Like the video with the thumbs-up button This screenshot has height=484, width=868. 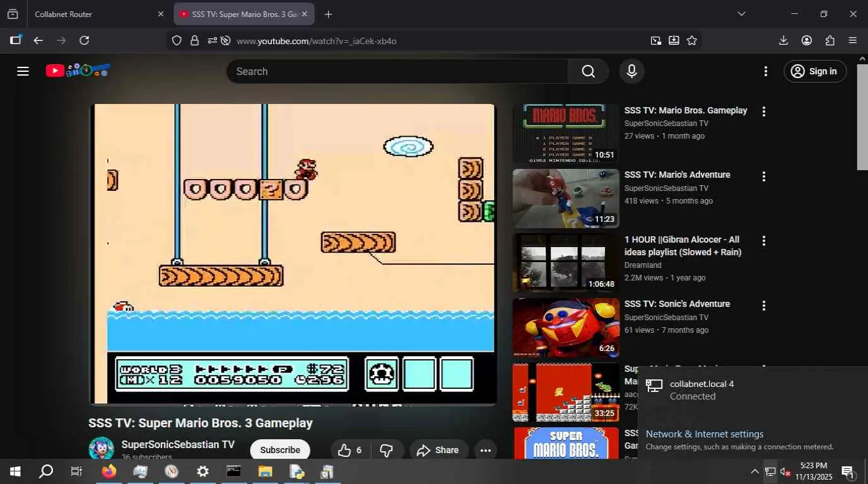351,450
